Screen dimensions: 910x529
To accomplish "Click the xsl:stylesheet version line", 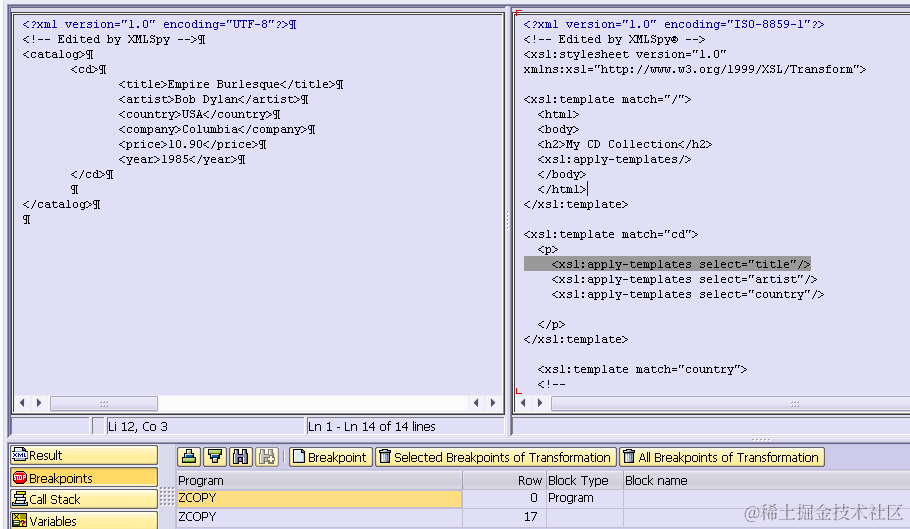I will click(624, 54).
